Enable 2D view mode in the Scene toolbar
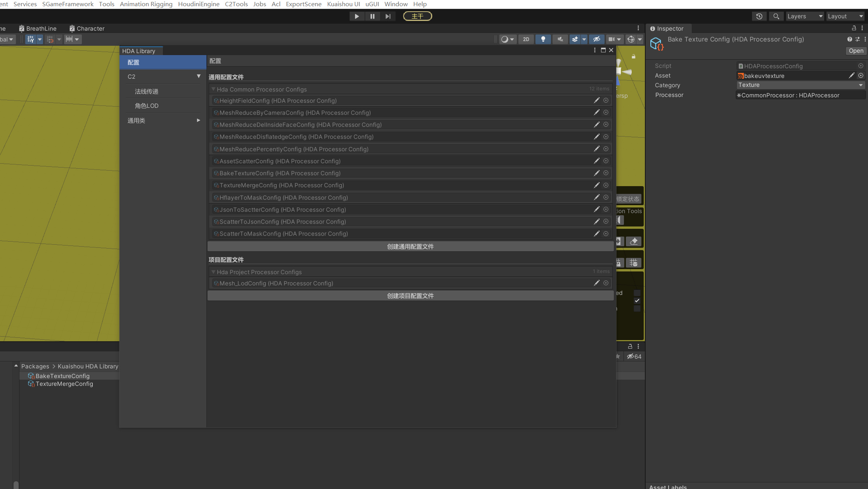The width and height of the screenshot is (868, 489). pos(526,39)
